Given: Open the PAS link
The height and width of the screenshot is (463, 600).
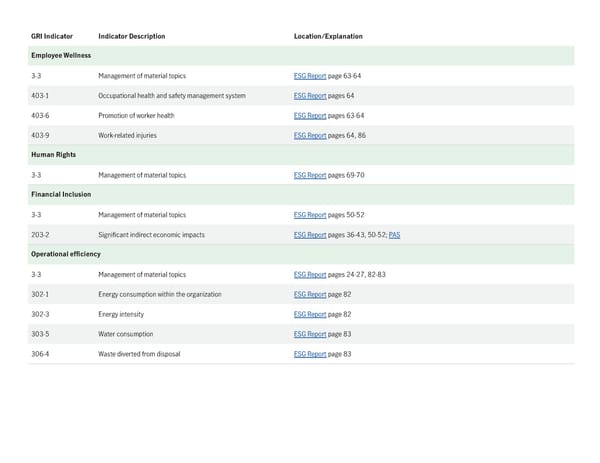Looking at the screenshot, I should click(x=394, y=235).
